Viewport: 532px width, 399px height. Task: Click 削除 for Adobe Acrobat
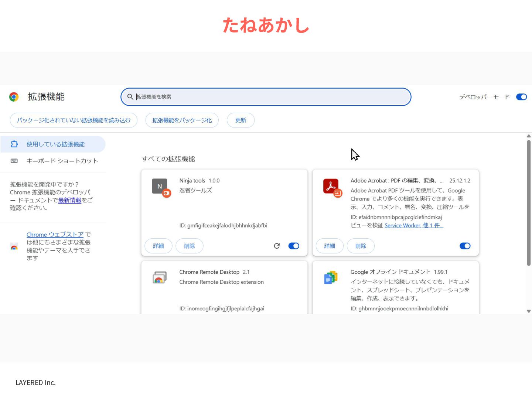click(361, 246)
